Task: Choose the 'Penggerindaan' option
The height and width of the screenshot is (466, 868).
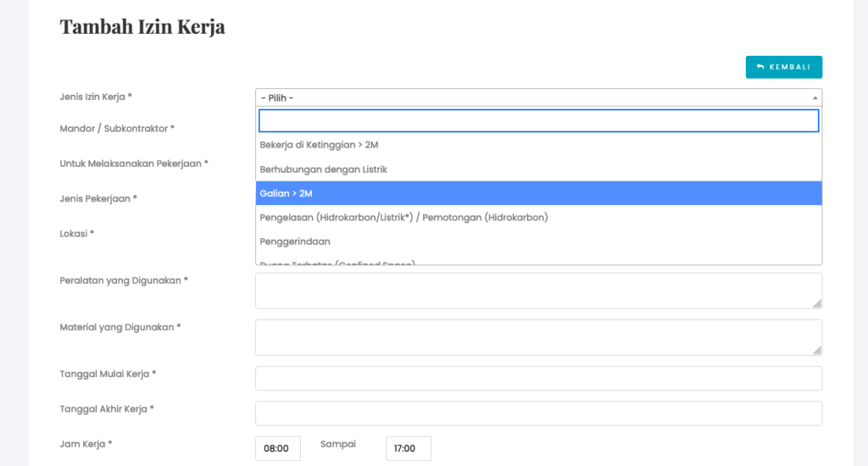Action: click(538, 241)
